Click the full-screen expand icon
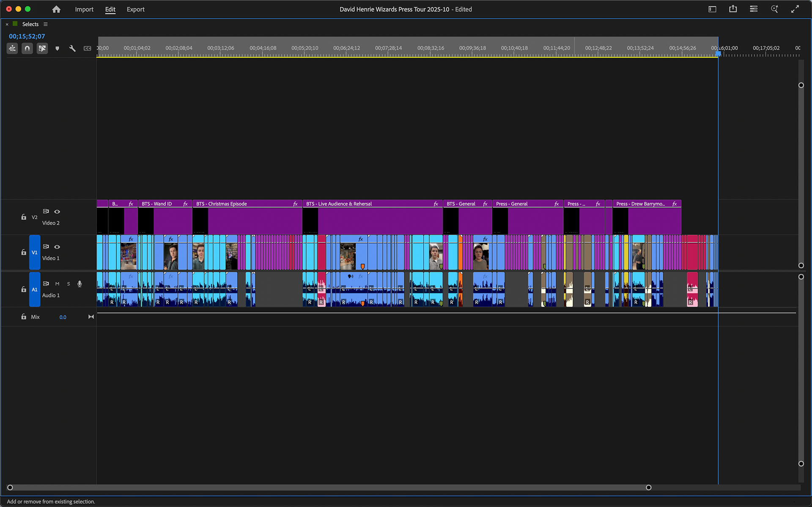The height and width of the screenshot is (507, 812). [x=796, y=9]
